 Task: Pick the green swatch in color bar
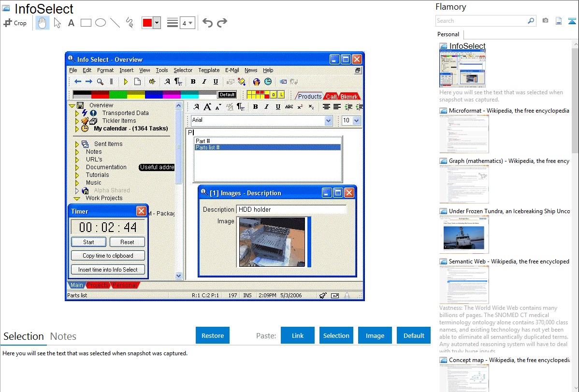(118, 95)
